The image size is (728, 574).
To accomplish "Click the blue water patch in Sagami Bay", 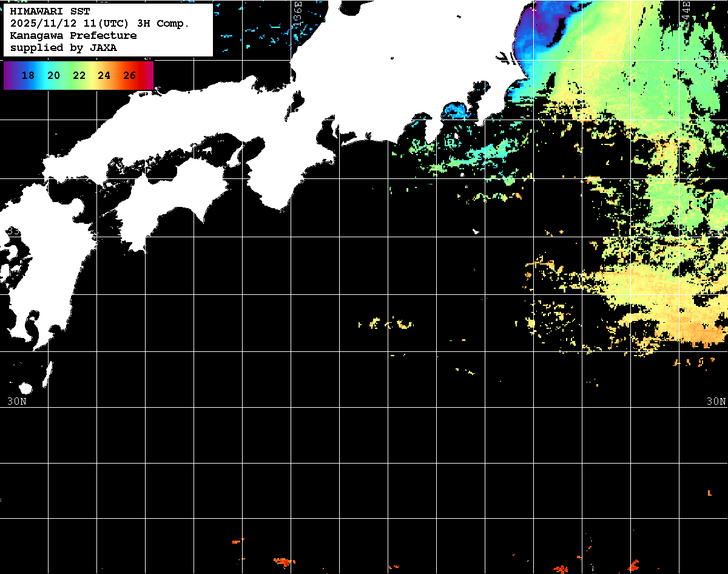I will point(455,111).
